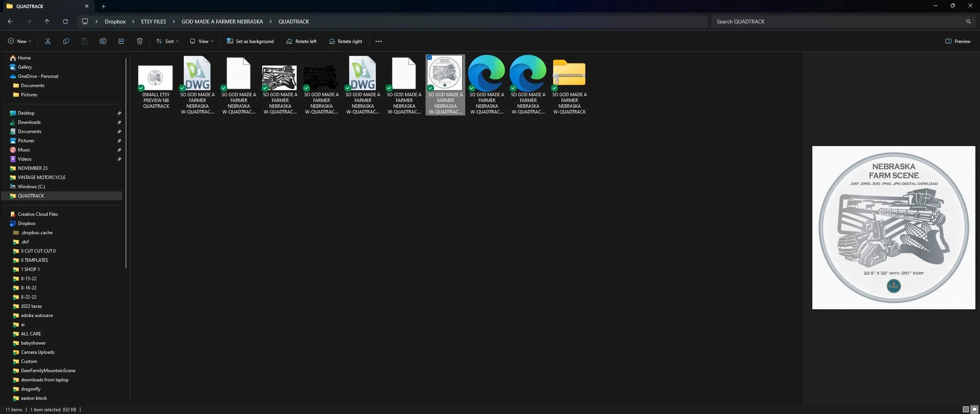Viewport: 980px width, 414px height.
Task: Select OneDrive - Personal in sidebar
Action: point(38,76)
